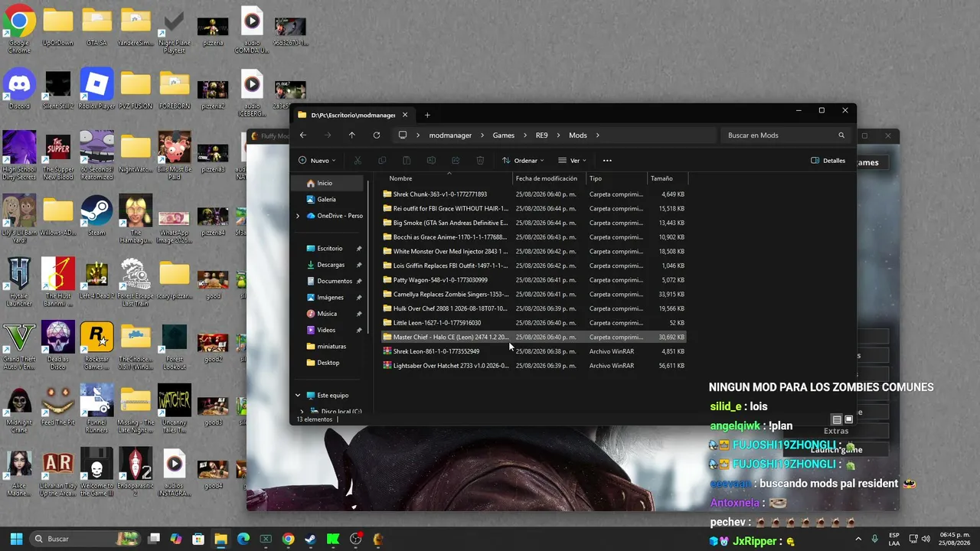The height and width of the screenshot is (551, 980).
Task: Switch to details list view layout
Action: [837, 419]
